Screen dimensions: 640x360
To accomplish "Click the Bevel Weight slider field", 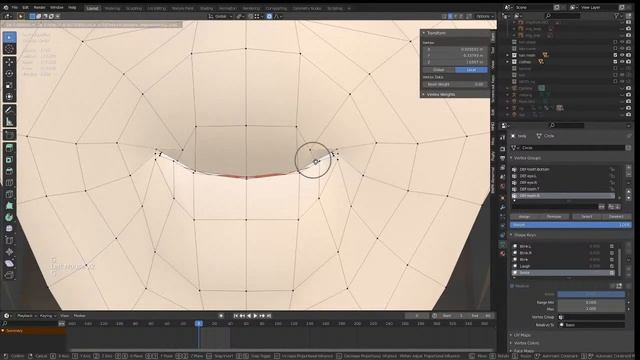I will point(455,84).
